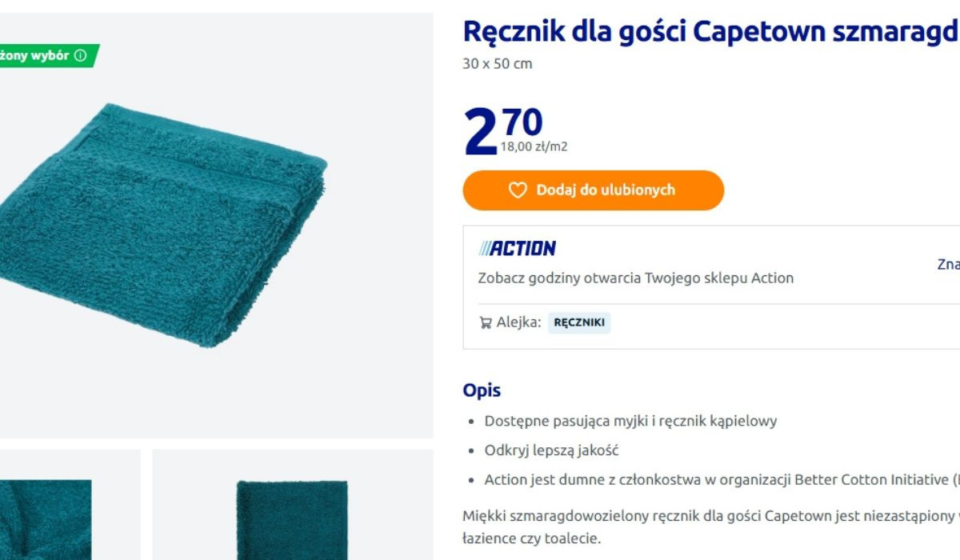
Task: Click "Zobacz godziny otwarcia Twojego sklepu Action"
Action: (635, 278)
